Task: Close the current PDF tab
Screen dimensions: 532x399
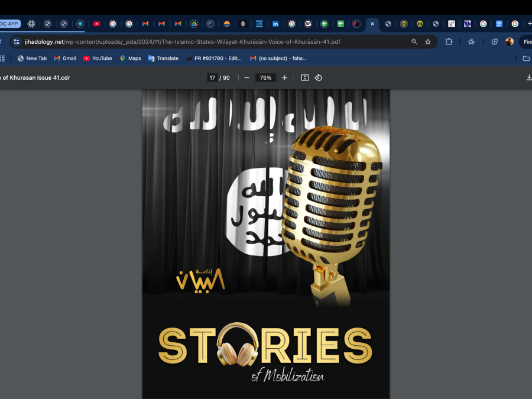Action: pyautogui.click(x=372, y=24)
